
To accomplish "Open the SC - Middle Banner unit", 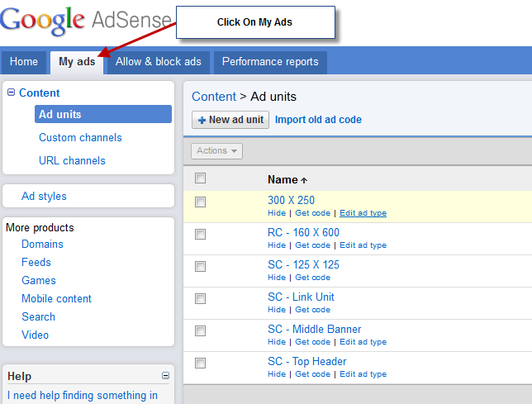I will [x=314, y=329].
